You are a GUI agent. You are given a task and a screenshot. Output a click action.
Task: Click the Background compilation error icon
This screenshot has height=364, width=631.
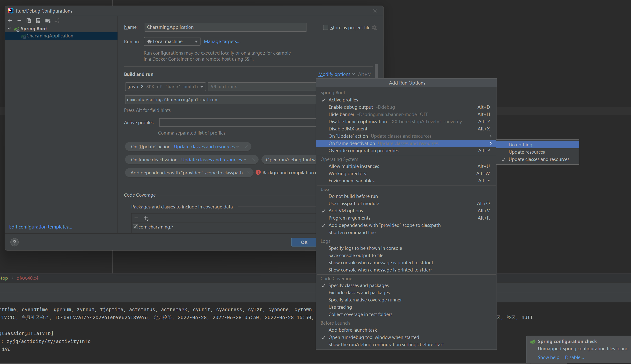(258, 172)
